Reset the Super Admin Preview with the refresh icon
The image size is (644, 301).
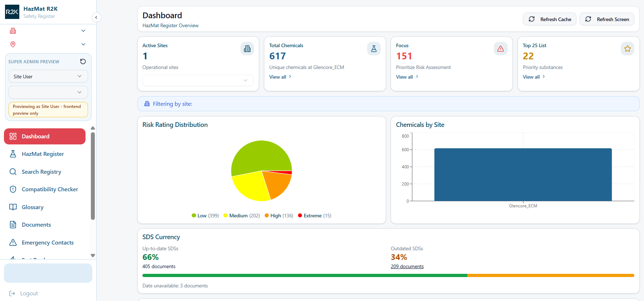[83, 61]
